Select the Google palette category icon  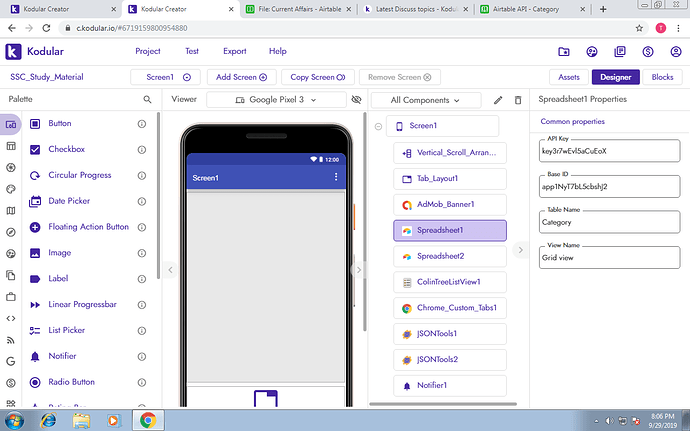(x=11, y=361)
